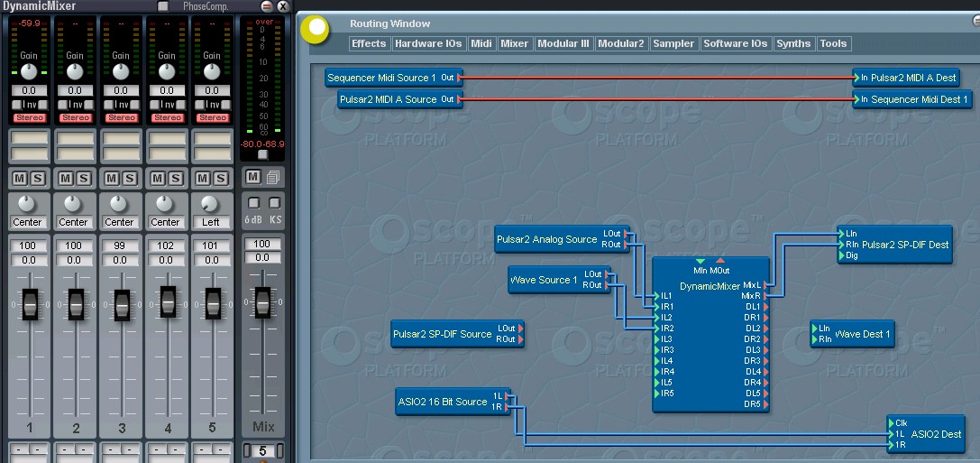Open the Effects menu
Viewport: 980px width, 463px height.
369,44
